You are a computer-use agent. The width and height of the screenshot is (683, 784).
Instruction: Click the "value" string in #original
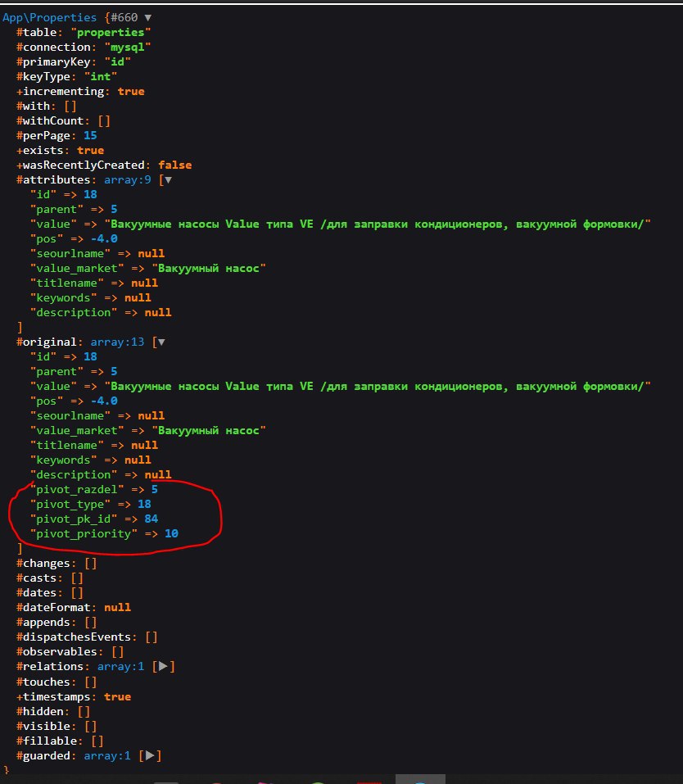[378, 387]
